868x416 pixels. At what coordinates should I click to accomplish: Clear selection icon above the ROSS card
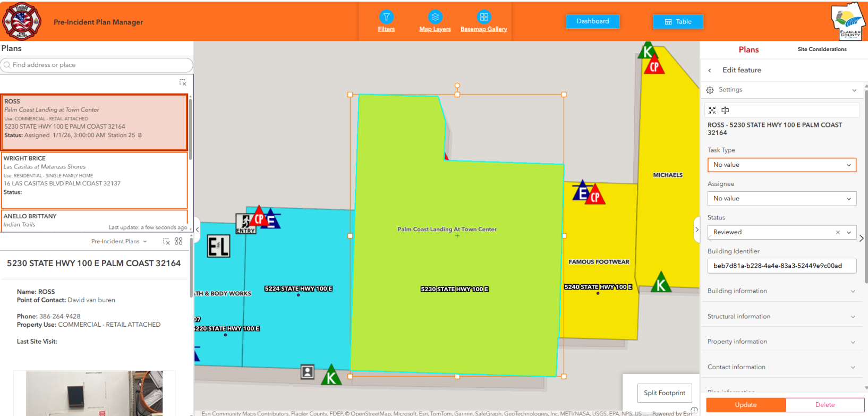tap(183, 83)
